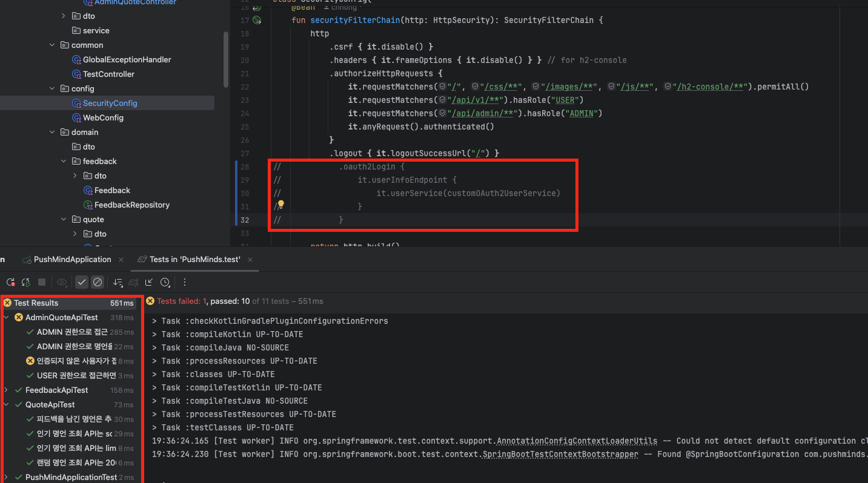Open TestController in project tree
The image size is (868, 483).
pyautogui.click(x=108, y=74)
